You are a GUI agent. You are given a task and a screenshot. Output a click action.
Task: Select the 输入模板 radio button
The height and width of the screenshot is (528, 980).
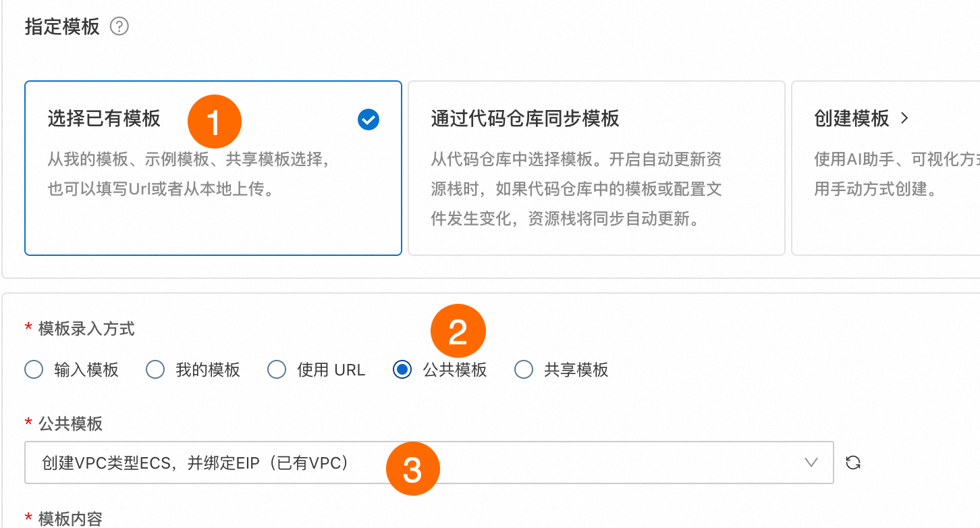point(34,370)
